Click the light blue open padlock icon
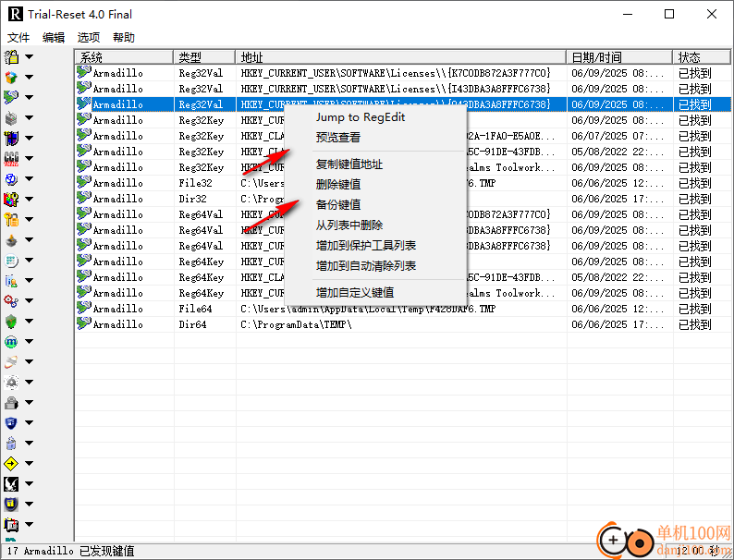 [x=11, y=443]
